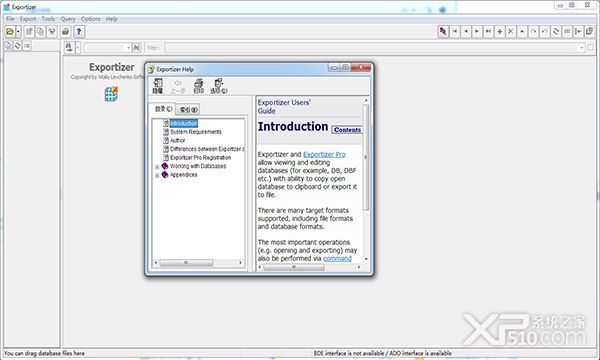Click the plus Insert record icon
The image size is (600, 360).
point(499,31)
